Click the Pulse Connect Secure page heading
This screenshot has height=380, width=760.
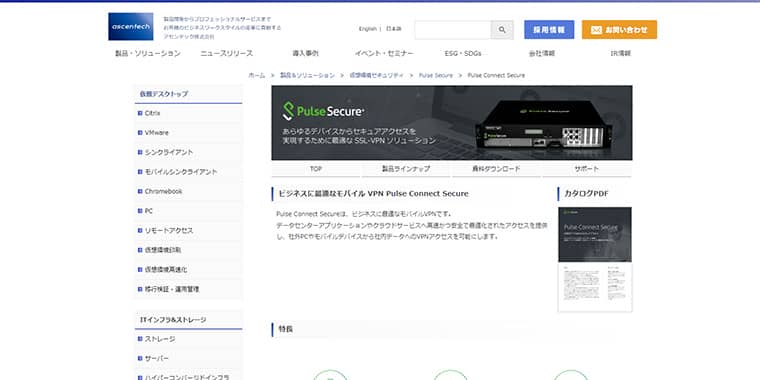[373, 194]
